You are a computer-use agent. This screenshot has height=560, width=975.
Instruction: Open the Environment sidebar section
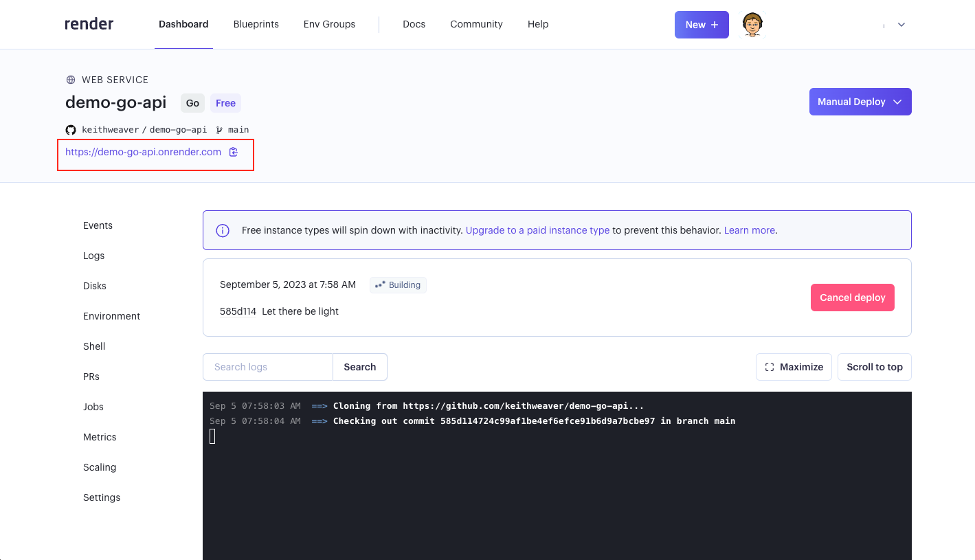(x=111, y=316)
